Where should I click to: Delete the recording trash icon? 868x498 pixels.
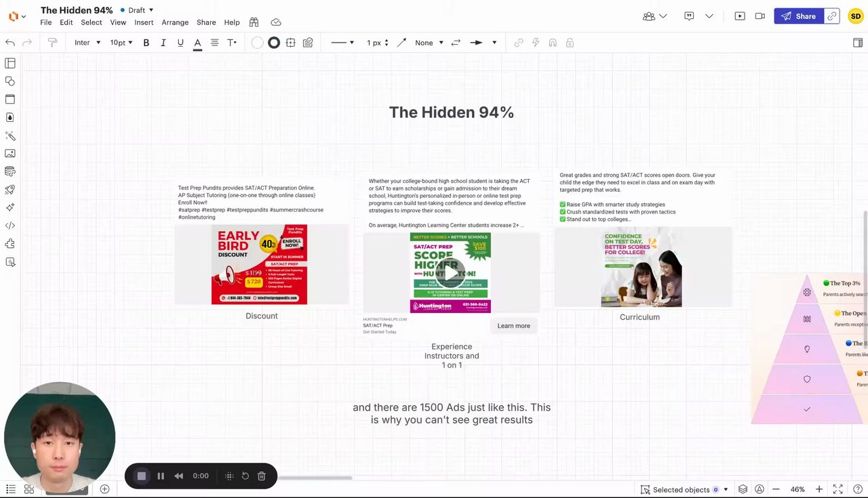point(262,476)
